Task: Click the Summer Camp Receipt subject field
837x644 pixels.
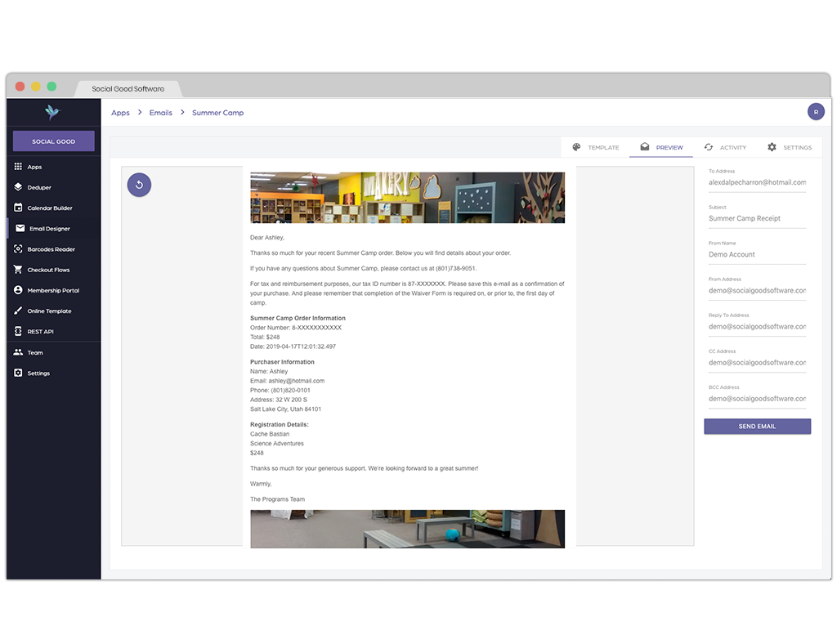Action: coord(746,218)
